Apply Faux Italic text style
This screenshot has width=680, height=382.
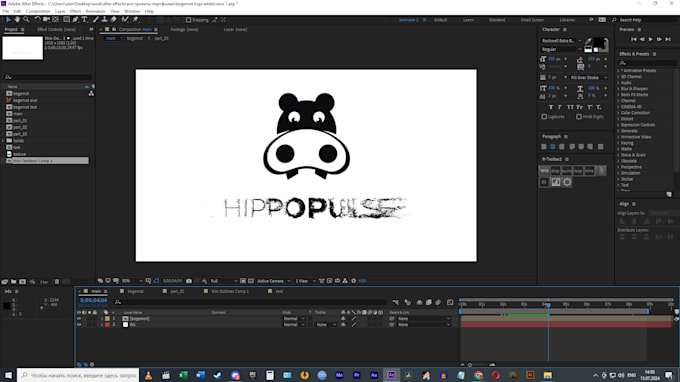click(x=560, y=107)
